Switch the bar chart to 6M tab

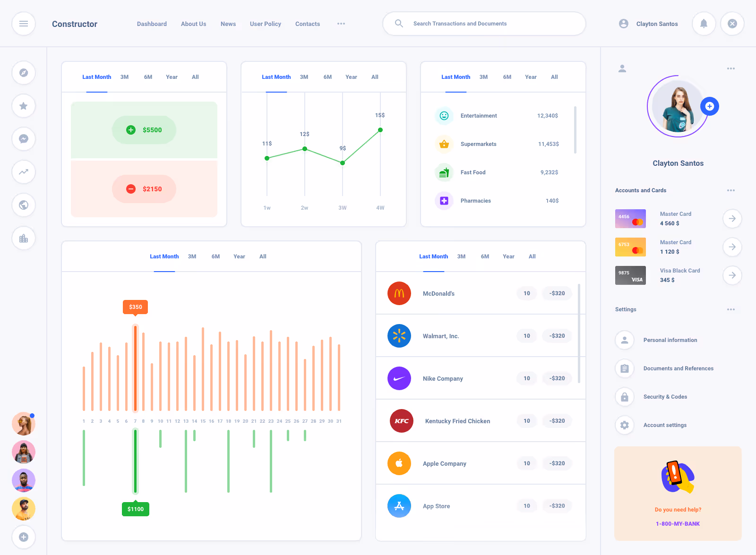pos(215,256)
